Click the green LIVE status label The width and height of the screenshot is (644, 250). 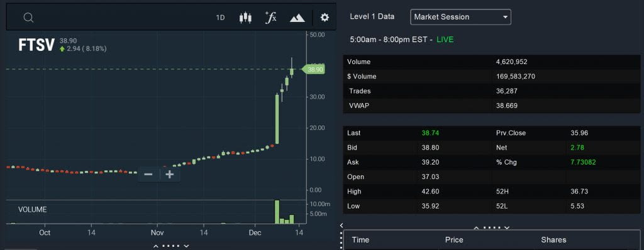click(445, 40)
